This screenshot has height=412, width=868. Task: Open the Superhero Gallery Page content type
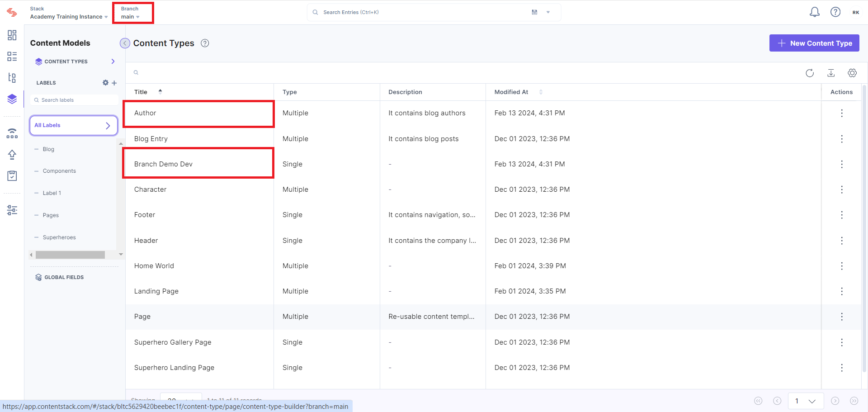tap(173, 342)
